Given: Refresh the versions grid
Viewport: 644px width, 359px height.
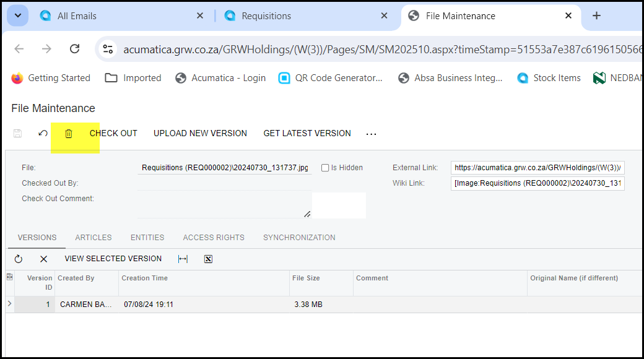Looking at the screenshot, I should tap(19, 259).
